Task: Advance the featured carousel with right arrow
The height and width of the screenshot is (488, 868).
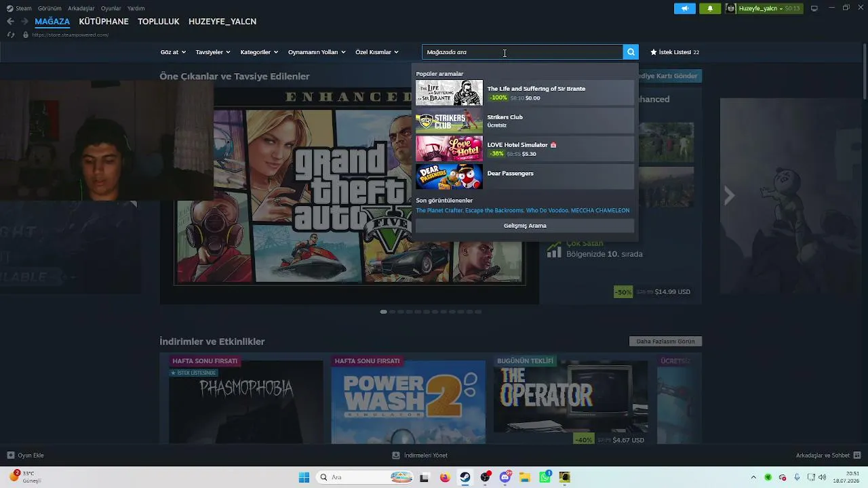Action: (x=729, y=196)
